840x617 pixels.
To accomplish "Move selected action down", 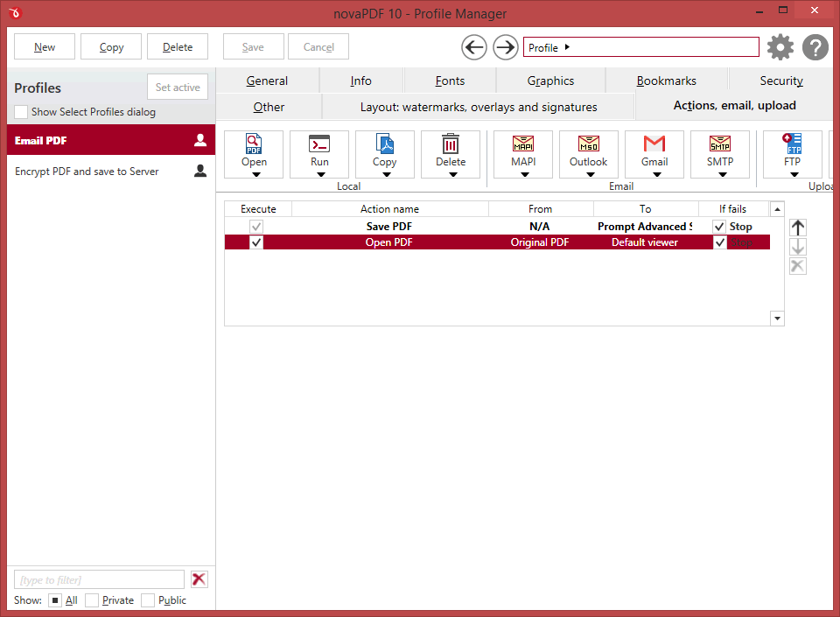I will click(x=798, y=247).
